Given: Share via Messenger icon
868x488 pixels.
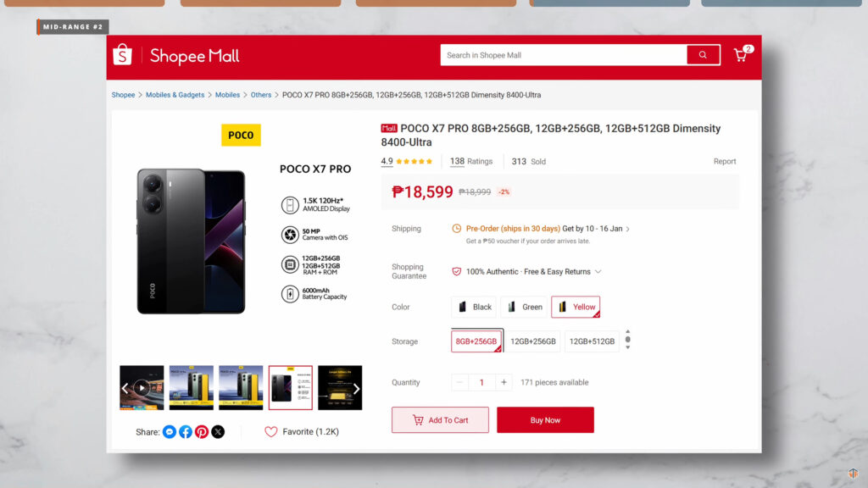Looking at the screenshot, I should (170, 432).
